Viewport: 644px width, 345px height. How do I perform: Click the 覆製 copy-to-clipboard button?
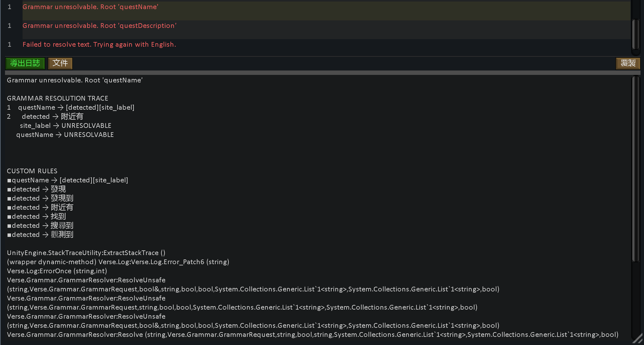628,63
